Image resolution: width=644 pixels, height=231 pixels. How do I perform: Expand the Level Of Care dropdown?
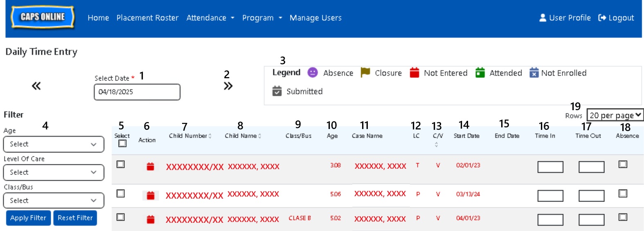[54, 172]
